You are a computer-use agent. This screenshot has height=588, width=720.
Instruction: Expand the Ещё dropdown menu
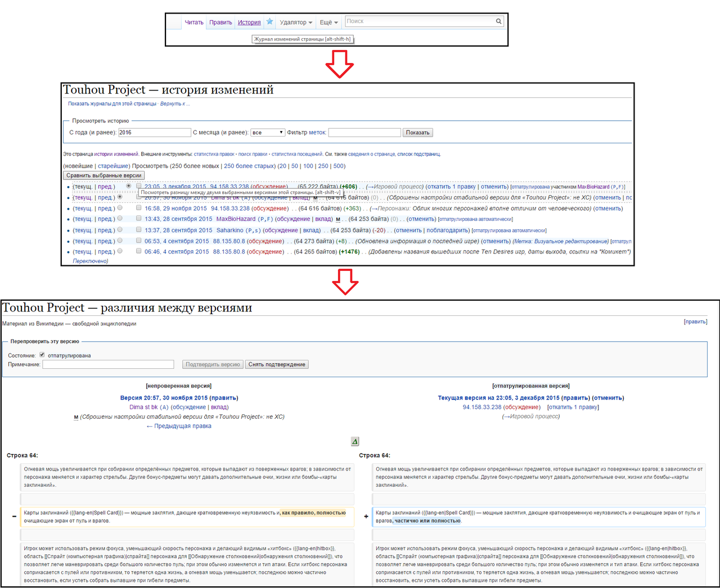point(329,22)
